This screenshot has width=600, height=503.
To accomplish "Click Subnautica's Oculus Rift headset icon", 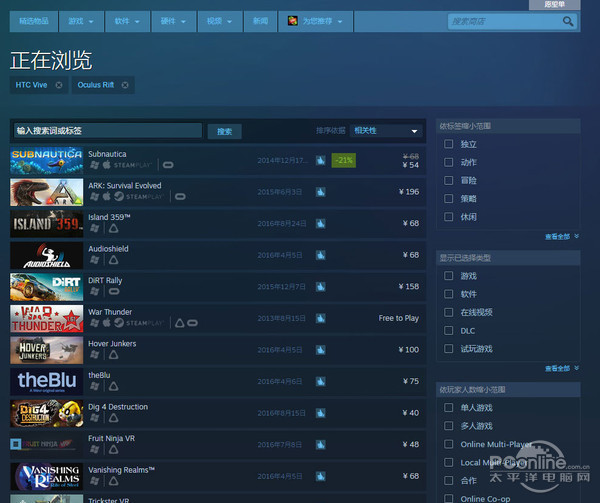I will coord(168,165).
